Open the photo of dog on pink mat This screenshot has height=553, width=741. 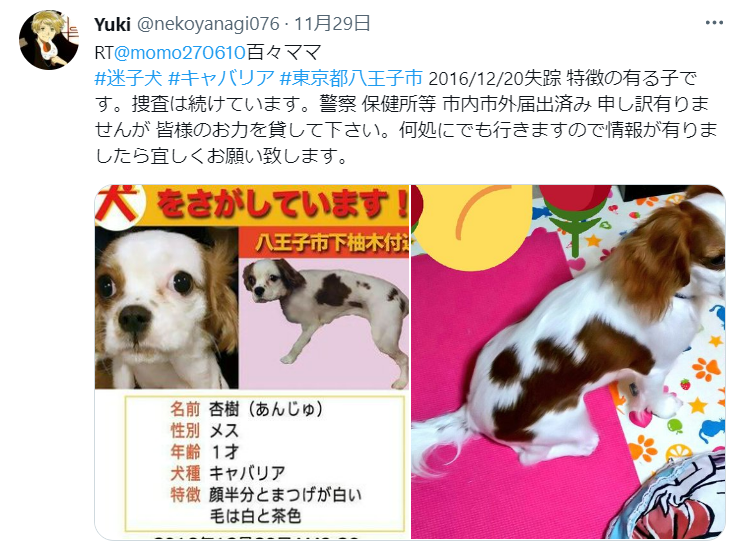click(x=568, y=362)
